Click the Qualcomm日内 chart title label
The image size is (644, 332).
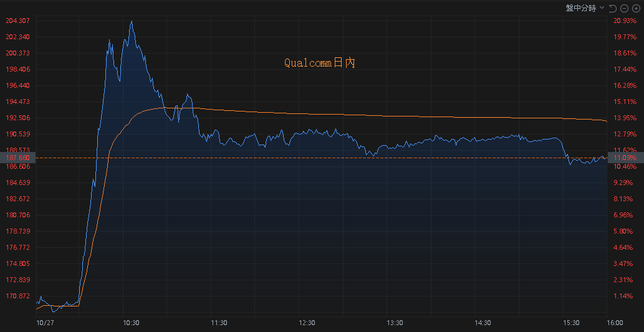[320, 63]
